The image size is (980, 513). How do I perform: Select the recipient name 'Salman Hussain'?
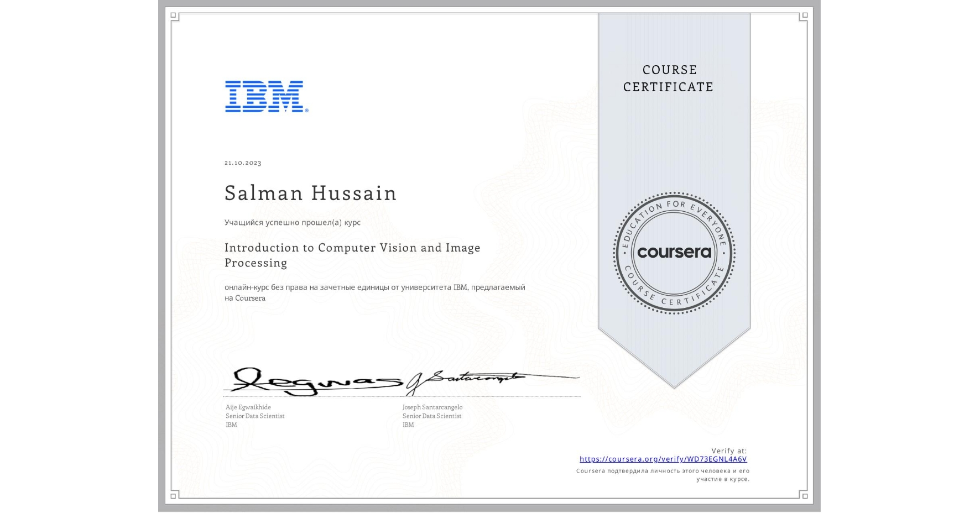tap(310, 193)
